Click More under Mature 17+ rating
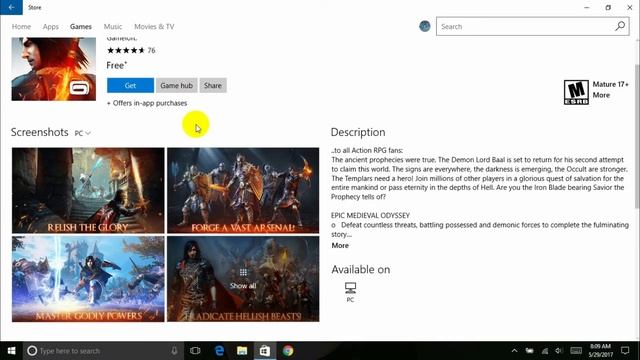 click(x=601, y=95)
